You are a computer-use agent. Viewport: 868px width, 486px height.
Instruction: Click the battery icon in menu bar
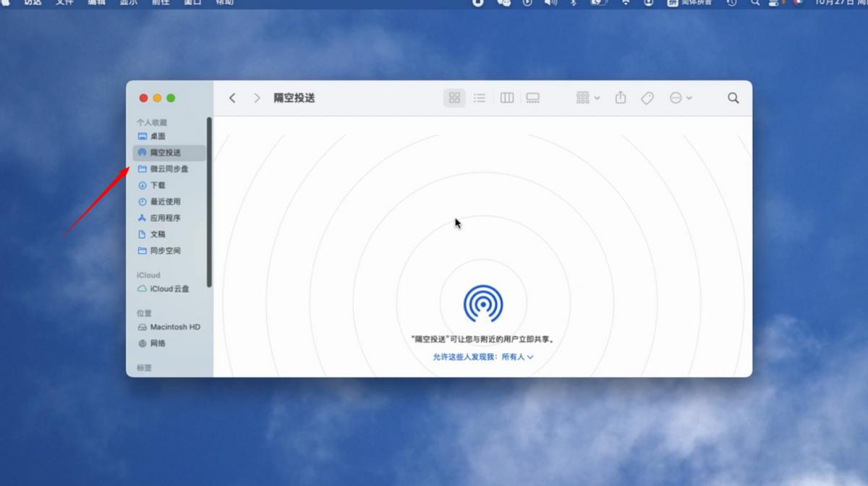(597, 3)
